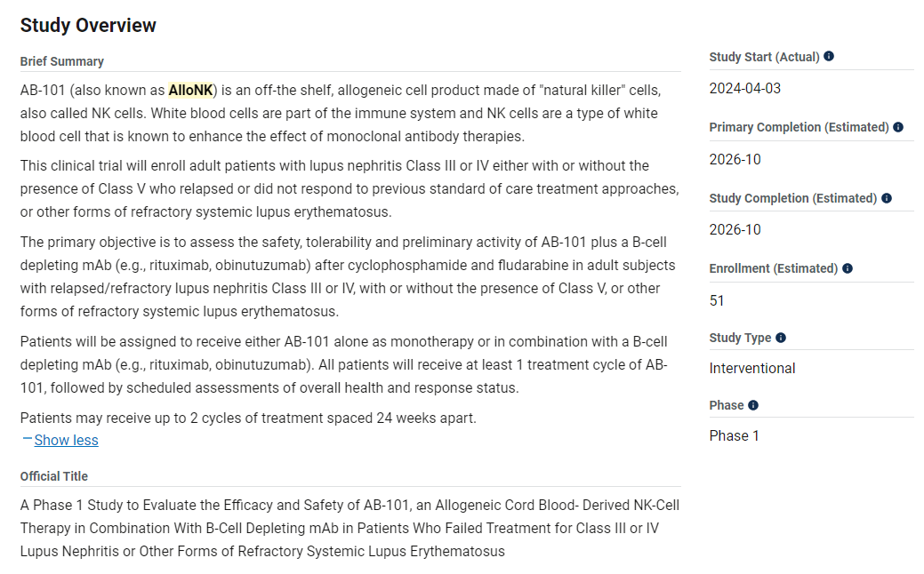Open info tooltip for Primary Completion (Estimated)
924x574 pixels.
click(898, 127)
